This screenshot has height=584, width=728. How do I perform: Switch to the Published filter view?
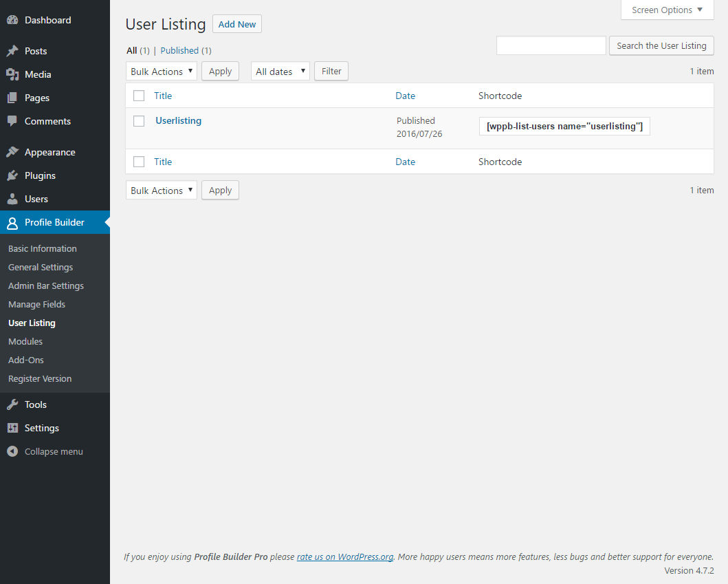pyautogui.click(x=179, y=50)
